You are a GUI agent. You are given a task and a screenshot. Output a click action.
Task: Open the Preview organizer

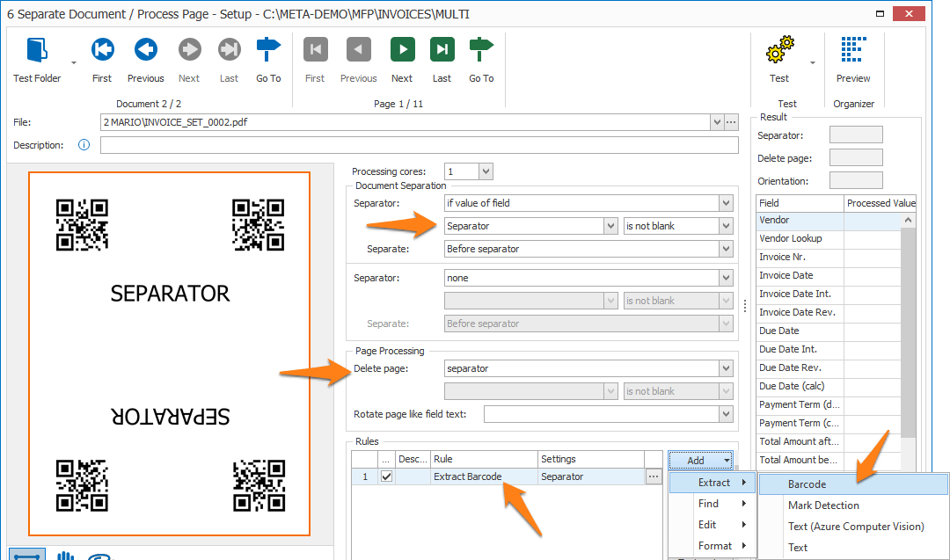[x=853, y=49]
